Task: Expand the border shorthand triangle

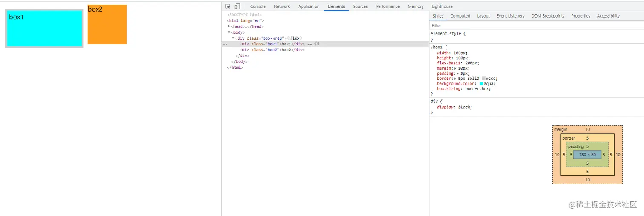Action: pyautogui.click(x=456, y=79)
